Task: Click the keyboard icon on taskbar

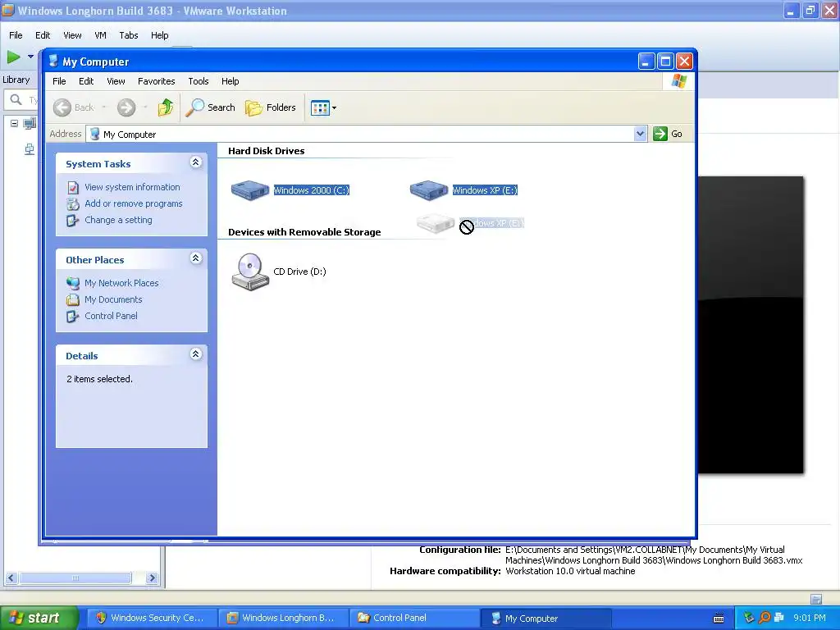Action: point(719,619)
